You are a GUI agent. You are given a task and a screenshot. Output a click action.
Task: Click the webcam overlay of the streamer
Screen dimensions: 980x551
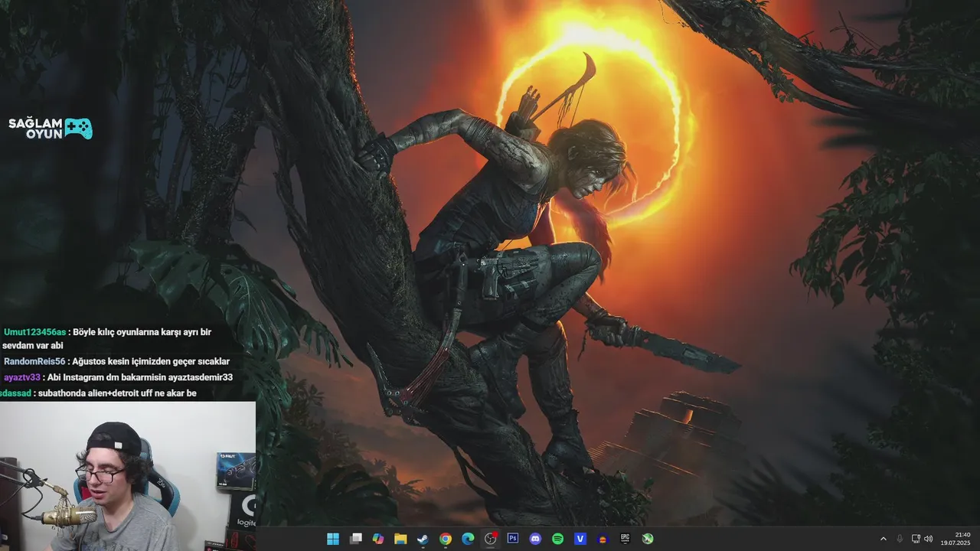pos(128,476)
